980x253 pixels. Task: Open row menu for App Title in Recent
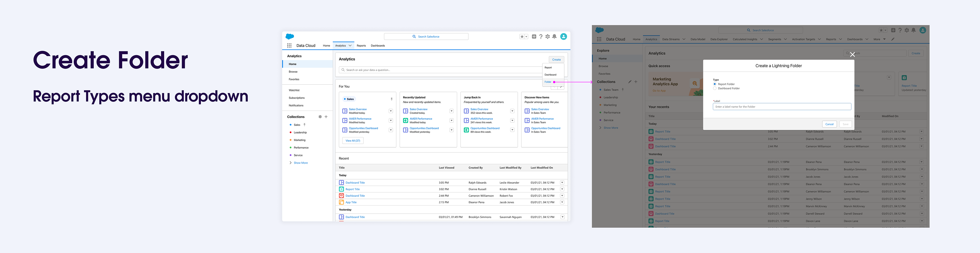click(x=562, y=202)
